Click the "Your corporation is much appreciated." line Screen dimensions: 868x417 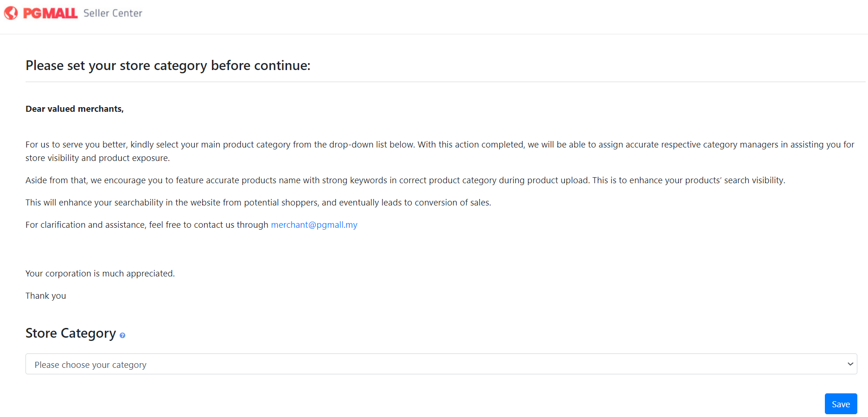click(x=100, y=274)
